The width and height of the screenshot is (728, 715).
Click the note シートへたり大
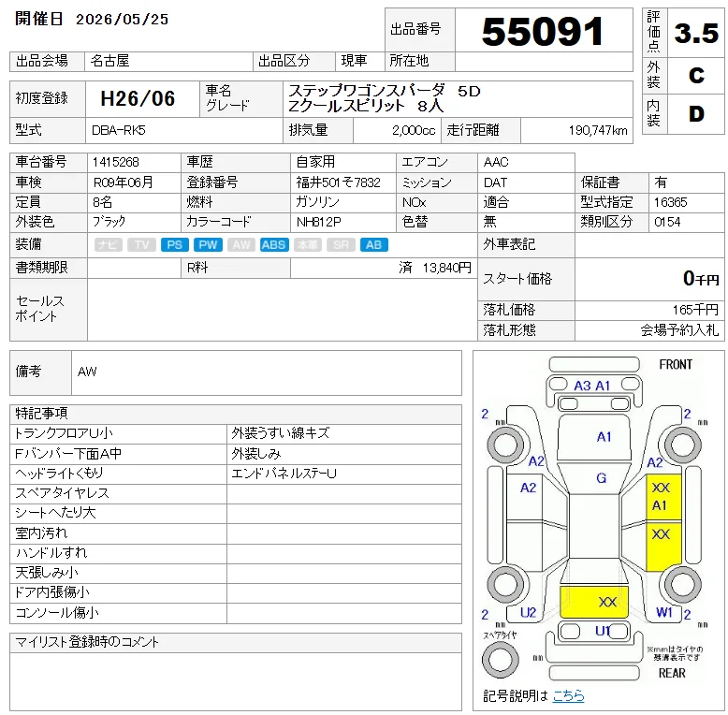(55, 513)
